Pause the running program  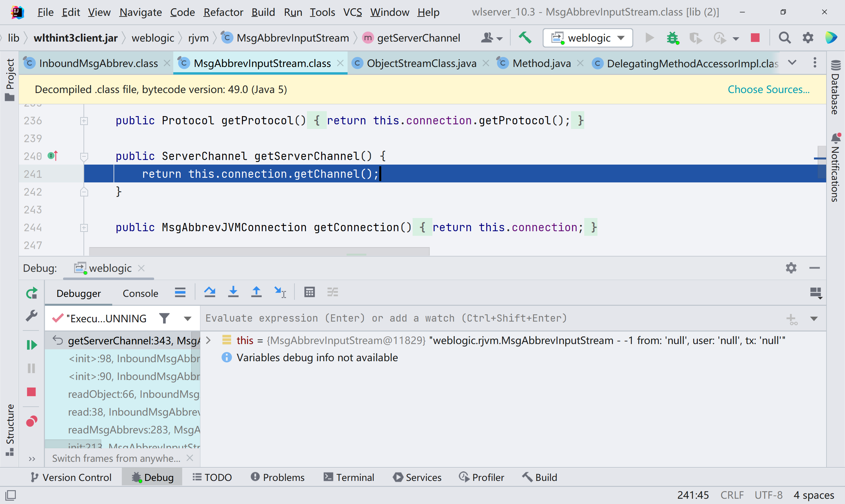click(31, 368)
